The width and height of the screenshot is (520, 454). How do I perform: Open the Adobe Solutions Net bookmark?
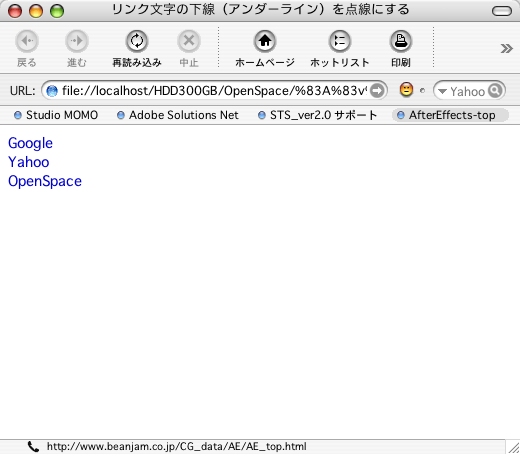point(178,115)
